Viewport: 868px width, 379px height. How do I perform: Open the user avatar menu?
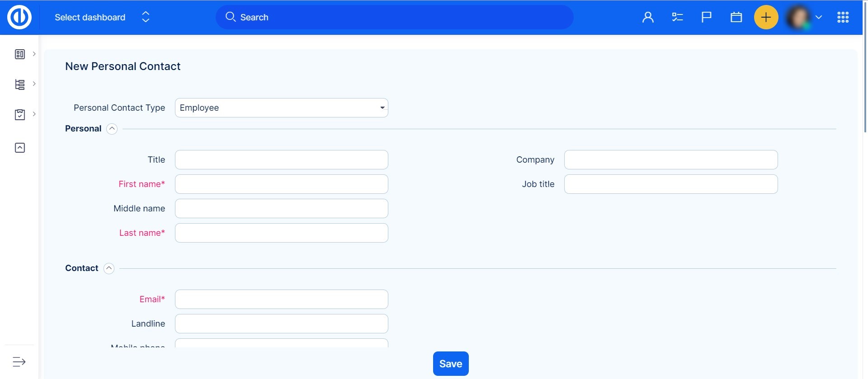click(804, 17)
